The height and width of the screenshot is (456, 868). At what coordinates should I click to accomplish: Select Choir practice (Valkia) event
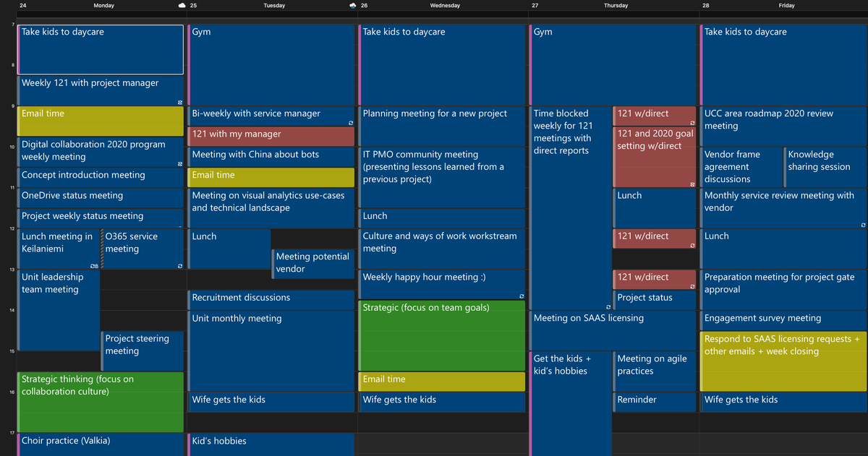click(x=101, y=444)
